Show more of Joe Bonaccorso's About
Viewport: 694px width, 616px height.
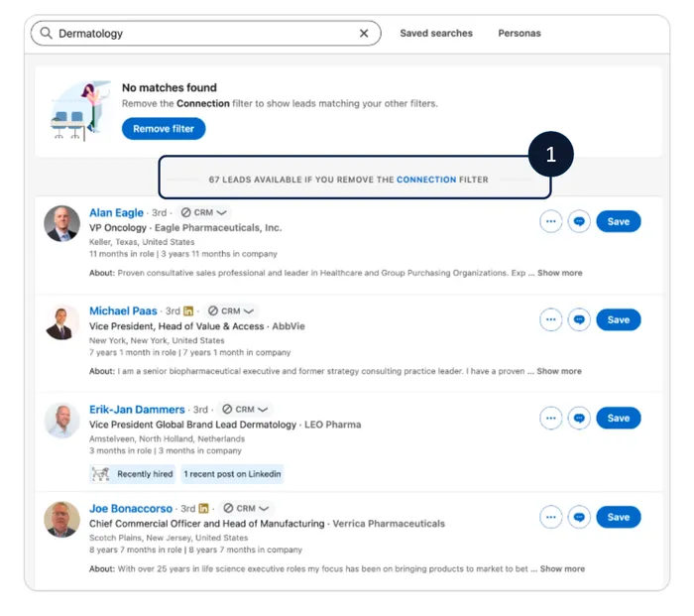coord(562,568)
